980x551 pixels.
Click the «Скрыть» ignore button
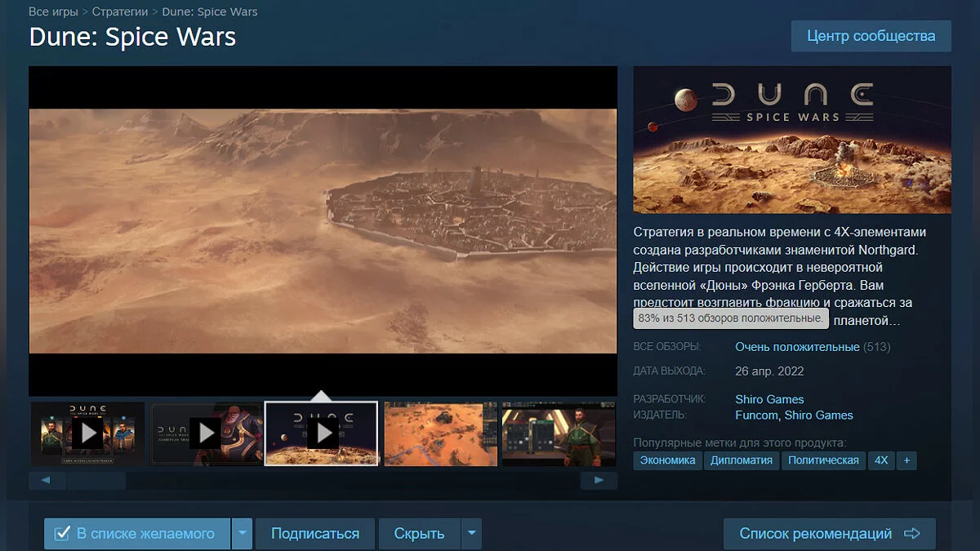click(420, 534)
